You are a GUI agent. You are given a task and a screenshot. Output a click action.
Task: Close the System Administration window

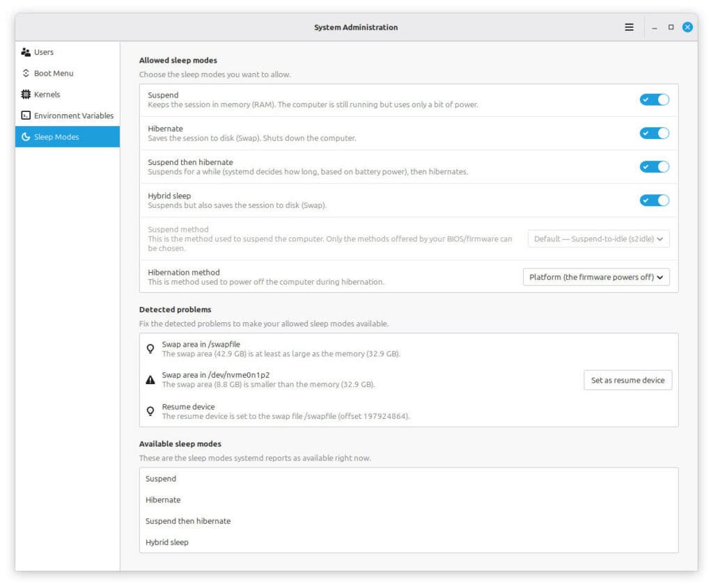(687, 27)
